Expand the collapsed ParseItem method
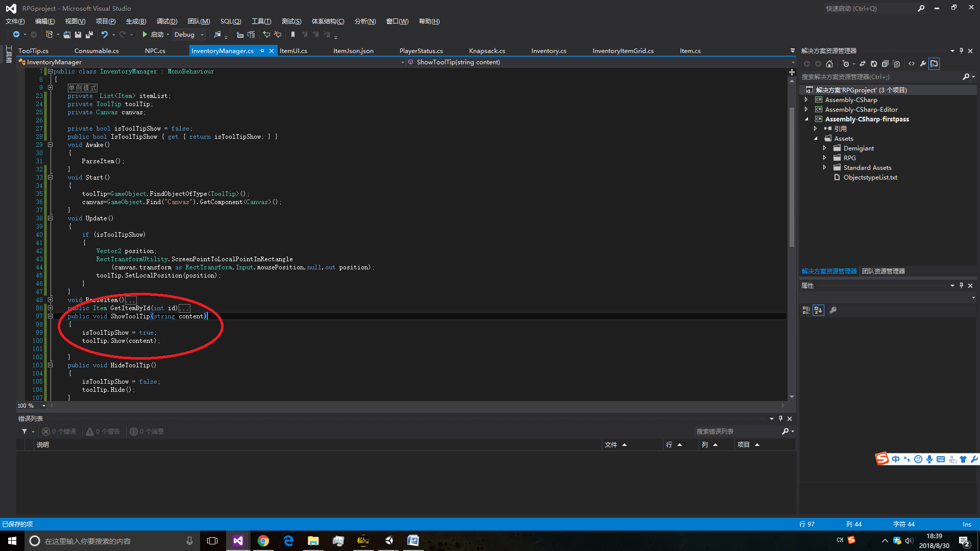 [50, 300]
